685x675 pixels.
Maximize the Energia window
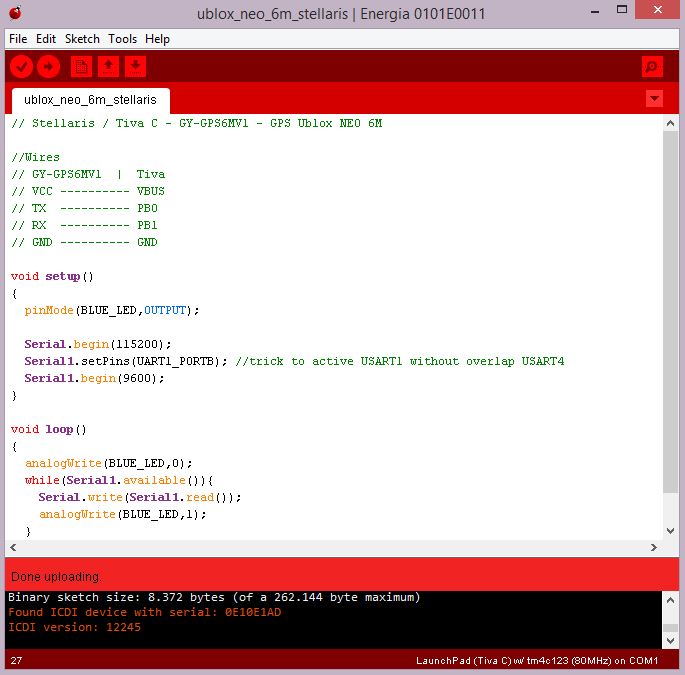(622, 10)
